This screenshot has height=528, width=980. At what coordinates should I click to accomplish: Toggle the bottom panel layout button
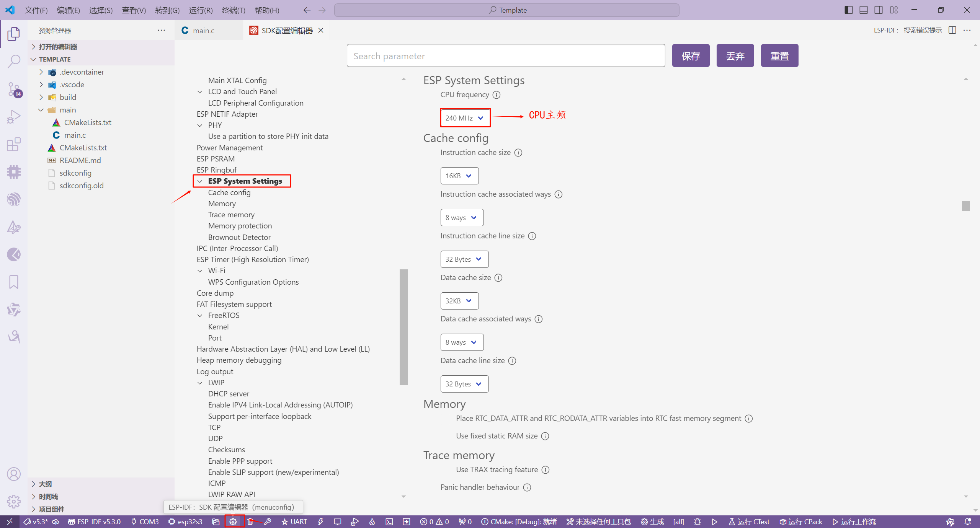863,10
